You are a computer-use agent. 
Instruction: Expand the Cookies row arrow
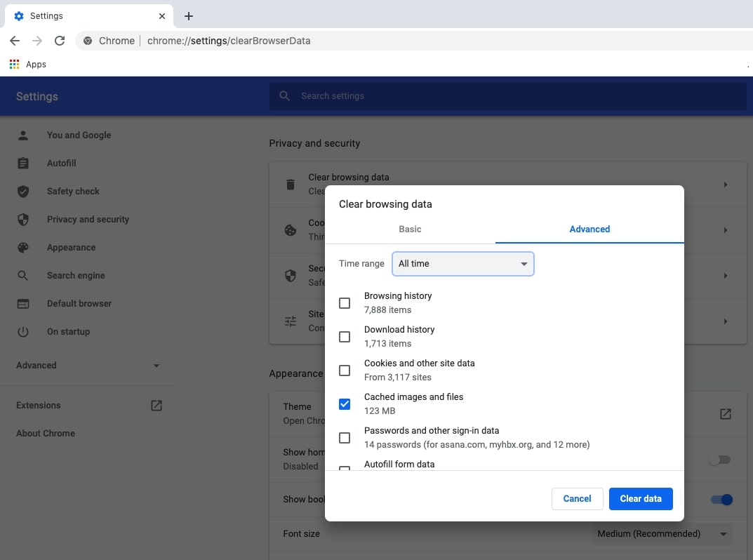pyautogui.click(x=726, y=230)
